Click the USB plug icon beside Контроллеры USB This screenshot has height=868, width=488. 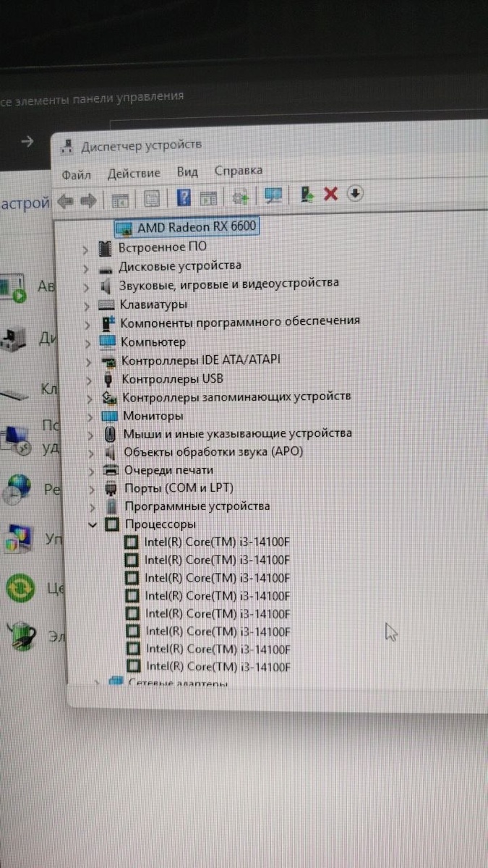[x=109, y=379]
